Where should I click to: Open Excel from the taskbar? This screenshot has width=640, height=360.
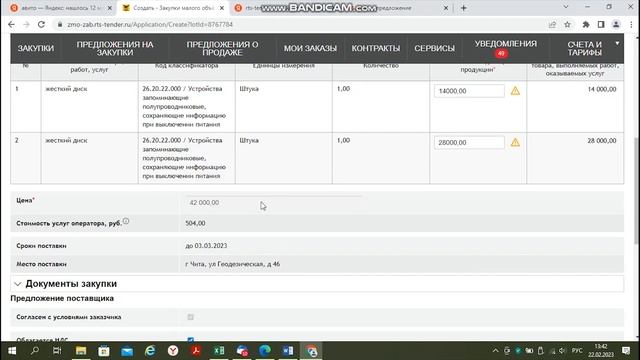coord(219,351)
